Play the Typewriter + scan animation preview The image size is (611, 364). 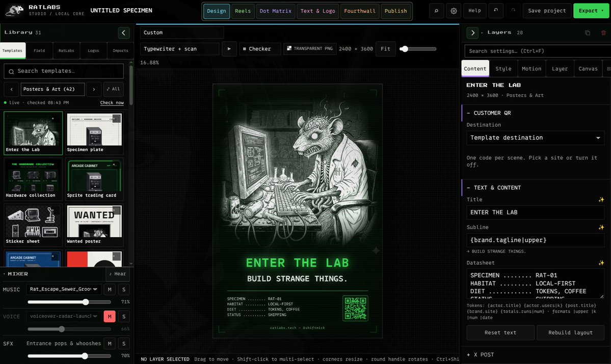[229, 49]
